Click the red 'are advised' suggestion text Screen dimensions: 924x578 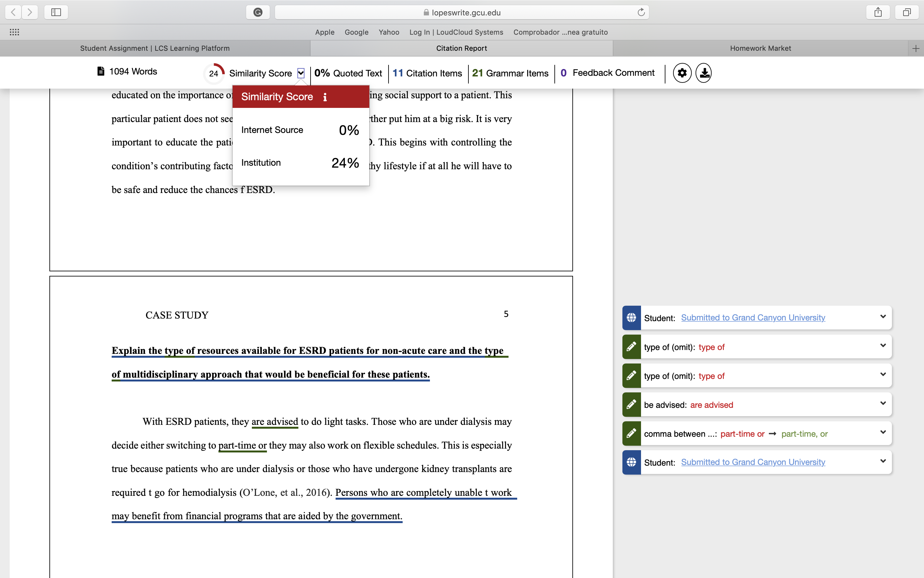[712, 405]
